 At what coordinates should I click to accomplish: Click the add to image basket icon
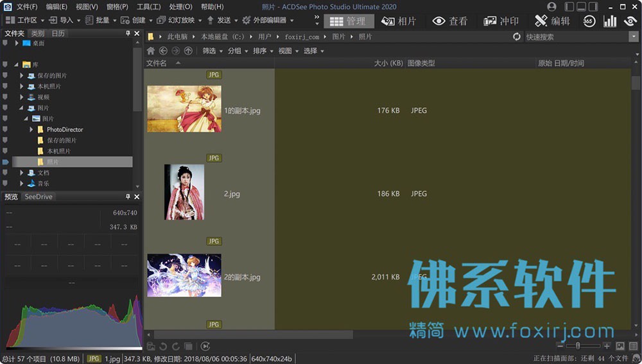pos(151,347)
